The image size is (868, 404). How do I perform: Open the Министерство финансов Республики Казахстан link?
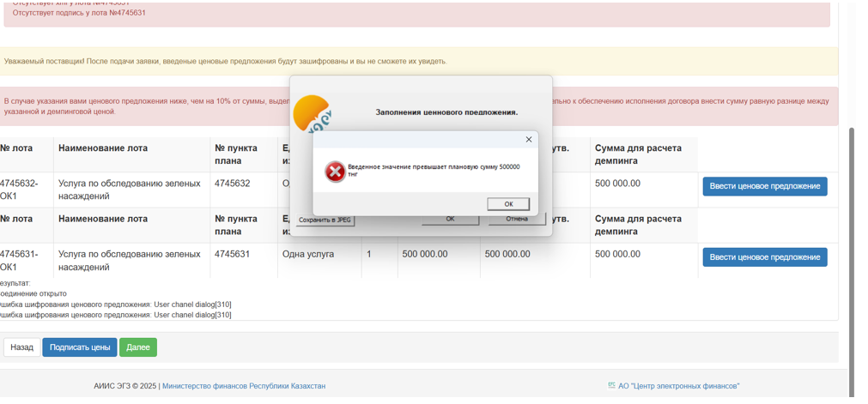[x=244, y=386]
